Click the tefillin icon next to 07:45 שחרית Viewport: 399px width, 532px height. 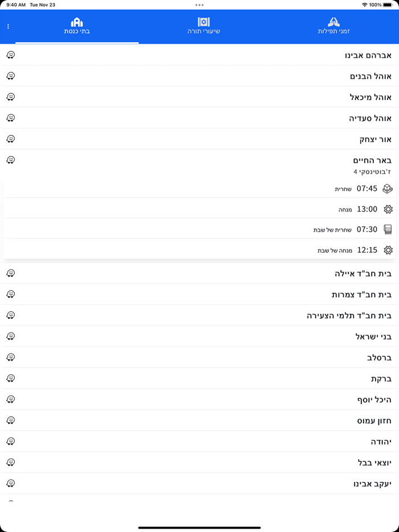click(x=388, y=189)
